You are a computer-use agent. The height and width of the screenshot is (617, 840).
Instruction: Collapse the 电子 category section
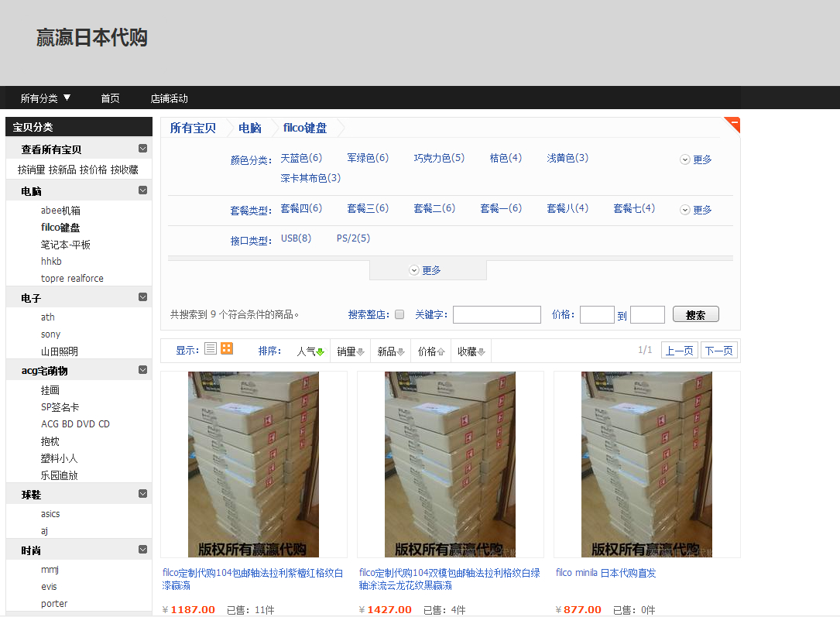coord(142,297)
